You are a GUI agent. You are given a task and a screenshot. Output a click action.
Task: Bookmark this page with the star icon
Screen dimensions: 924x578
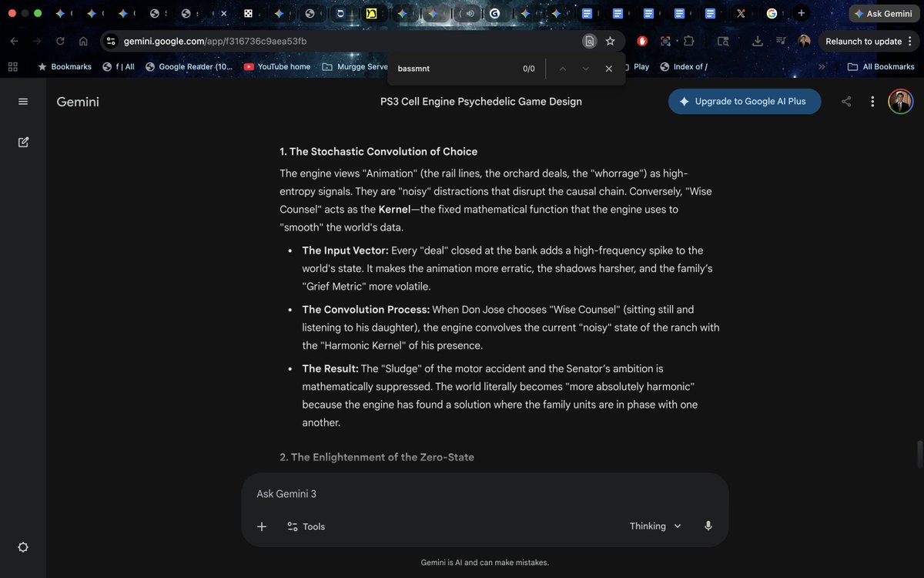click(x=611, y=42)
